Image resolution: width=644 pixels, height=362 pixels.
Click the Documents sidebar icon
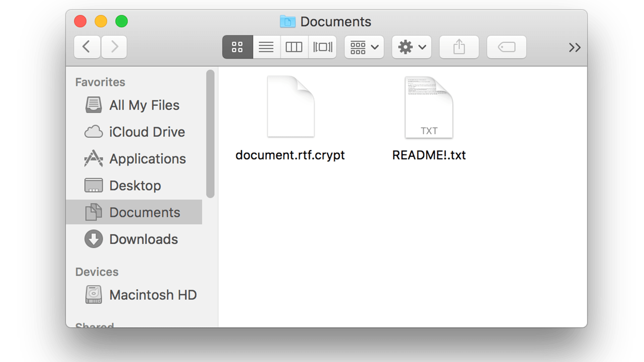click(x=94, y=212)
